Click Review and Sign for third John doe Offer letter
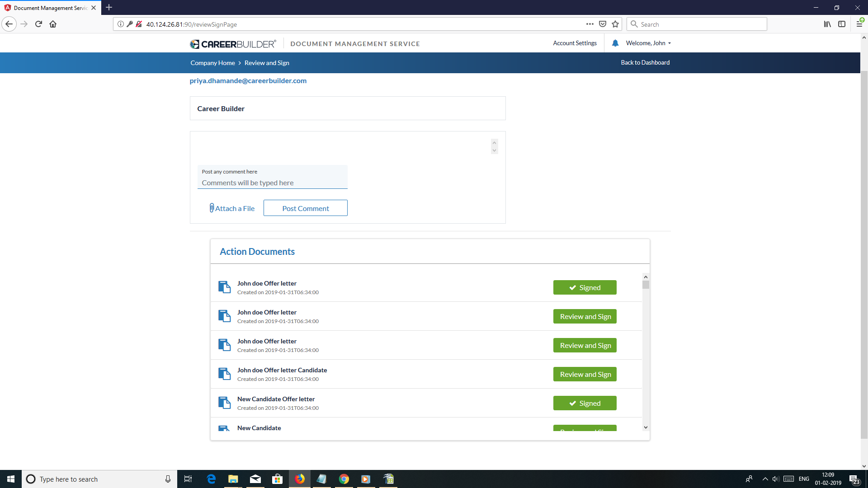Screen dimensions: 868x488 click(585, 345)
